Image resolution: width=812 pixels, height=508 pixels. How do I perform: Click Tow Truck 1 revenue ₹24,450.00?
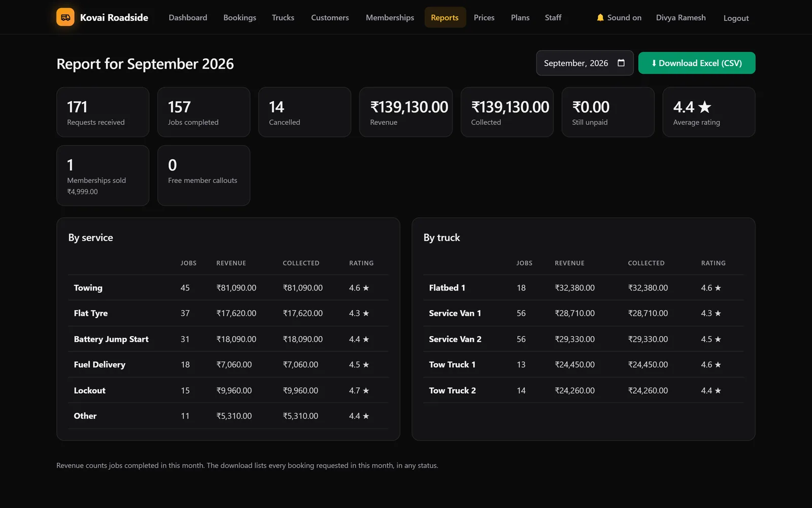click(x=574, y=364)
